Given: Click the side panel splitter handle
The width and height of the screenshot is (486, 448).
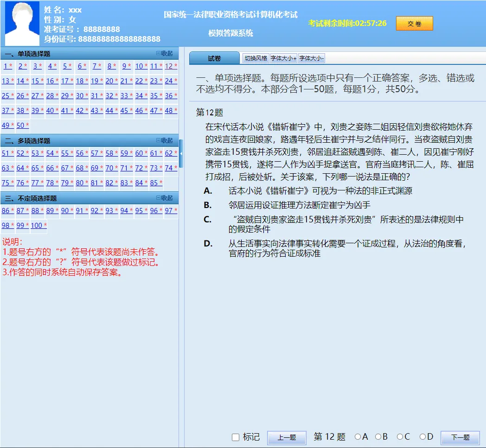Looking at the screenshot, I should (181, 153).
